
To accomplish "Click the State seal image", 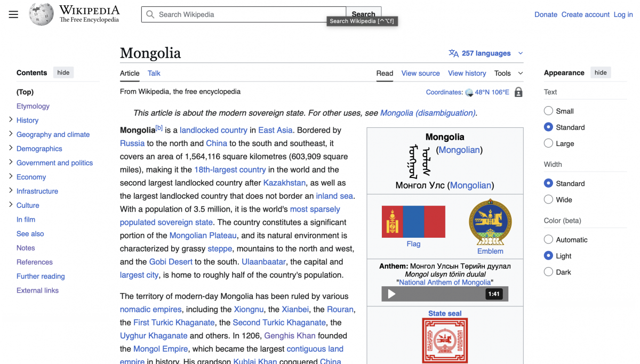I will coord(445,340).
